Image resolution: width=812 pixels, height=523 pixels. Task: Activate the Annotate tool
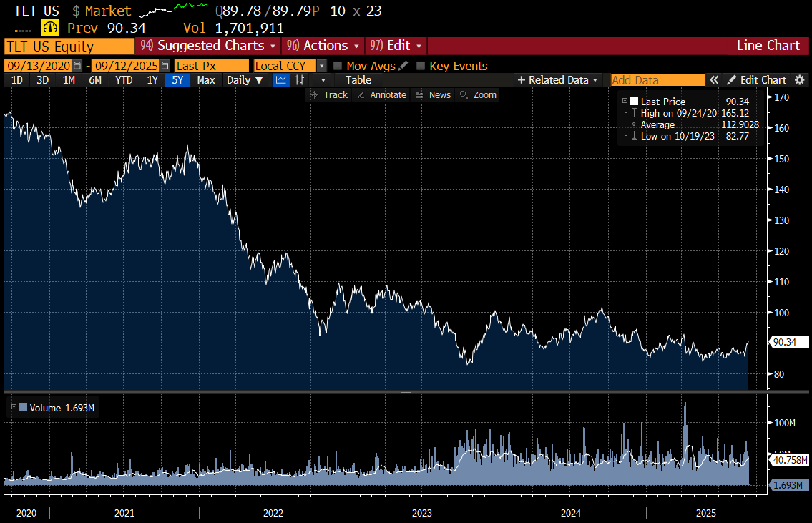pos(381,94)
